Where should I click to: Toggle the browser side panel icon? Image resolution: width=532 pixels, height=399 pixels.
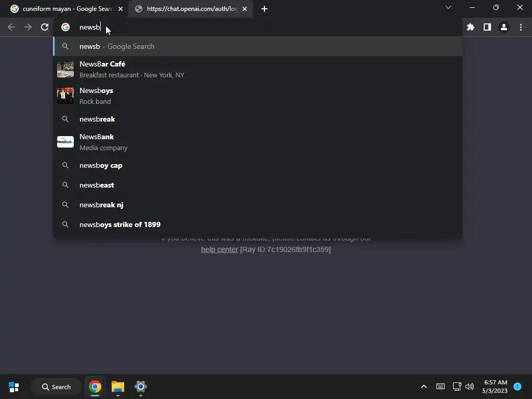point(487,27)
